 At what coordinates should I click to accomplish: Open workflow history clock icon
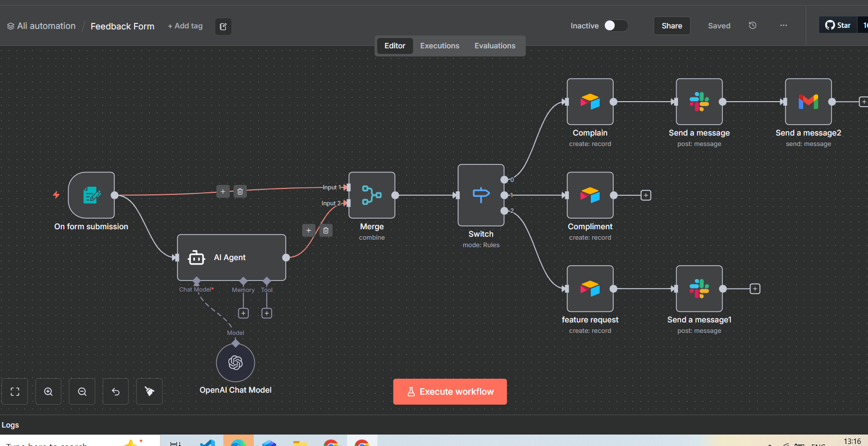[752, 25]
